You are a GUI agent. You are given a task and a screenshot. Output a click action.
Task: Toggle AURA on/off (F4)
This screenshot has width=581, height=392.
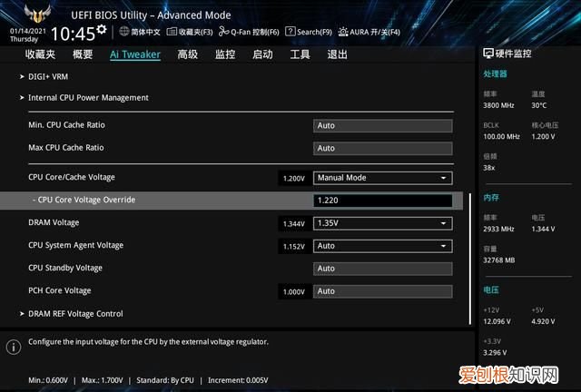click(369, 32)
